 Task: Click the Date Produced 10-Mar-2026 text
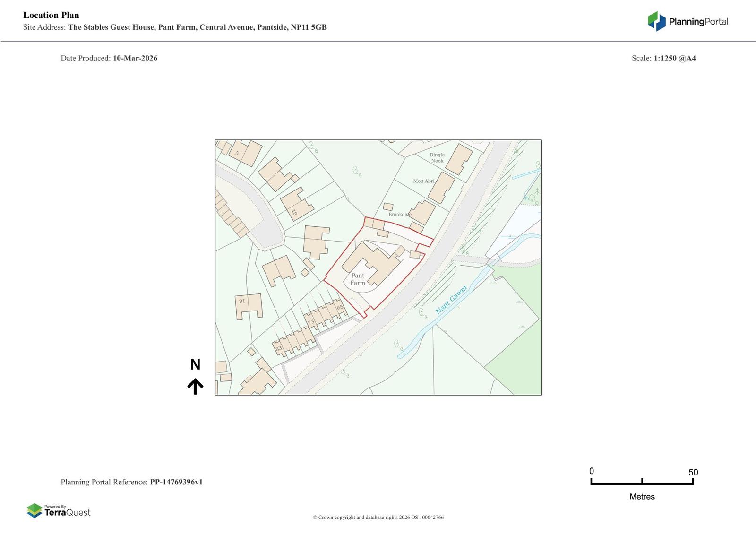coord(109,59)
